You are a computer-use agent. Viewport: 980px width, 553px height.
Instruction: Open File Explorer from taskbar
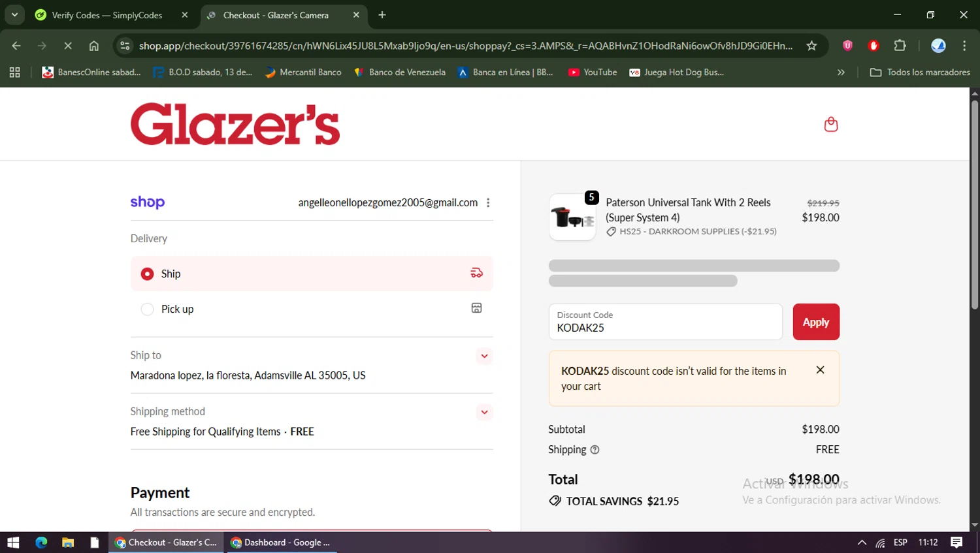(x=68, y=543)
